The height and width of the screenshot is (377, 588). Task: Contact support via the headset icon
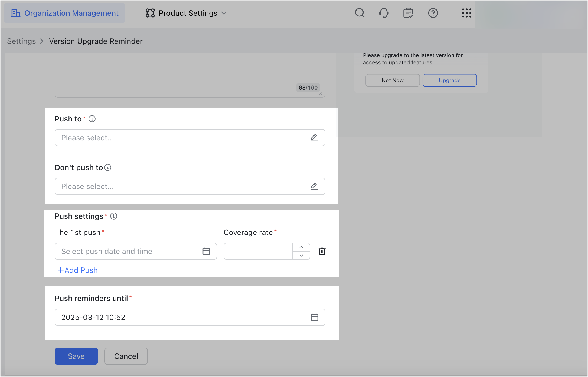[x=384, y=13]
